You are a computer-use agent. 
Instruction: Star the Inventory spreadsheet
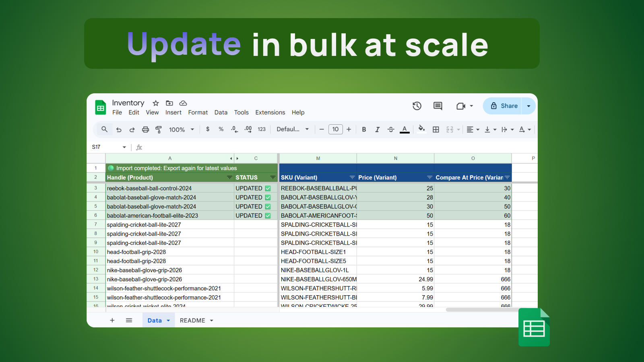[x=156, y=103]
